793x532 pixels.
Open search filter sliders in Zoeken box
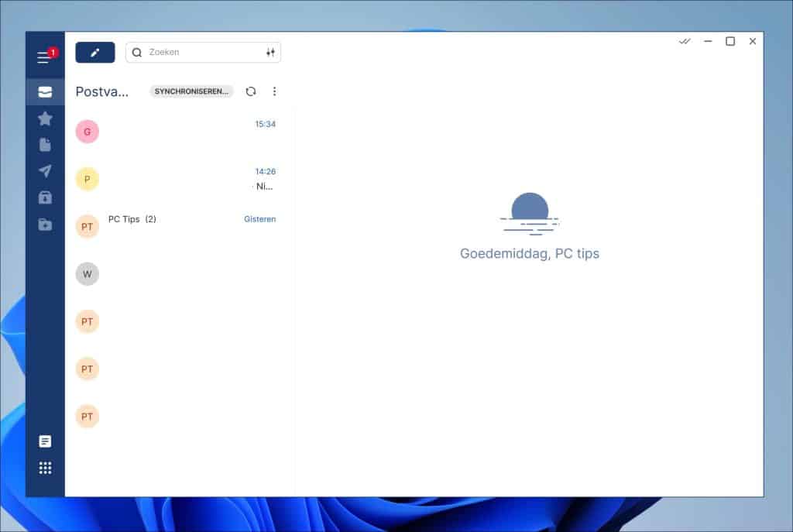click(270, 53)
